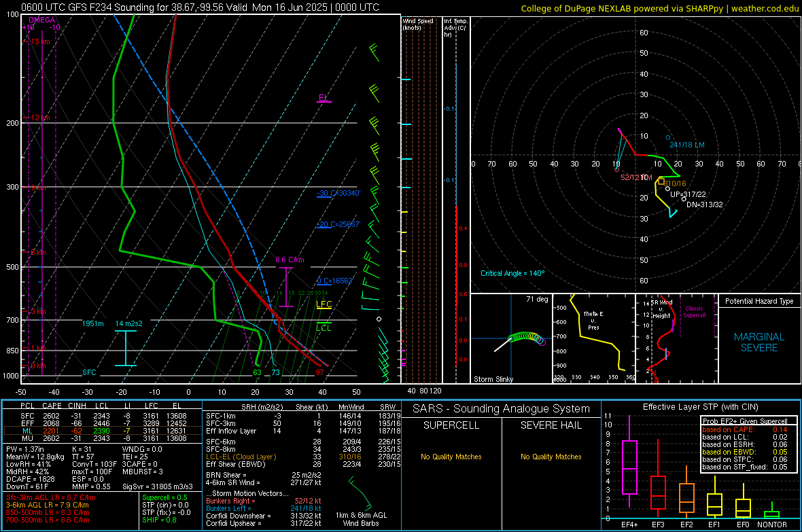This screenshot has width=802, height=532.
Task: Click the Inf. Temp. Adv. header
Action: pyautogui.click(x=455, y=28)
